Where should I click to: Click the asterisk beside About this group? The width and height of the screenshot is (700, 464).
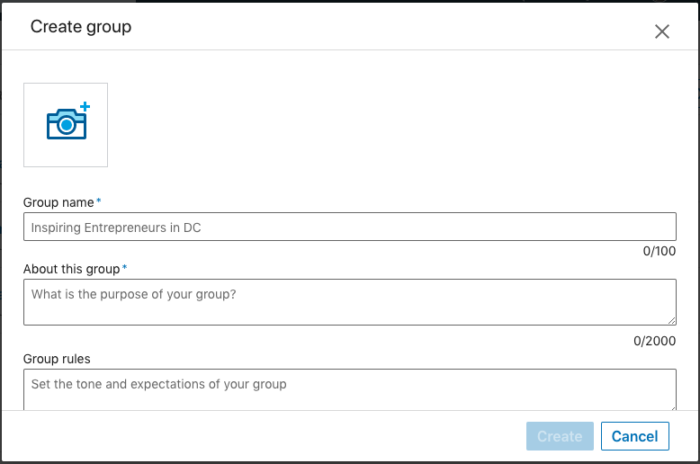pyautogui.click(x=125, y=268)
